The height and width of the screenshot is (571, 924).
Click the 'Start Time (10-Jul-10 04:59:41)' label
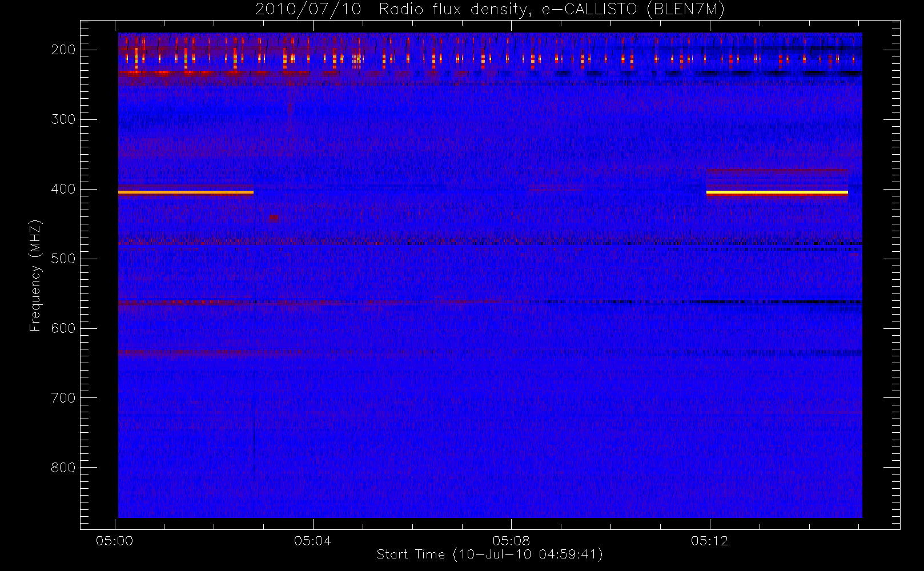pos(490,554)
